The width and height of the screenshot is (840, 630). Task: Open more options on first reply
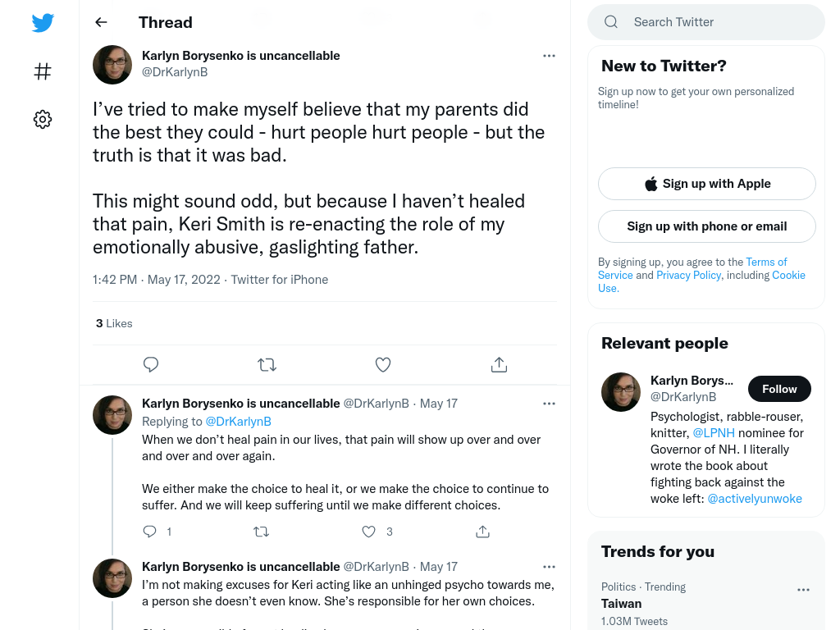(549, 404)
